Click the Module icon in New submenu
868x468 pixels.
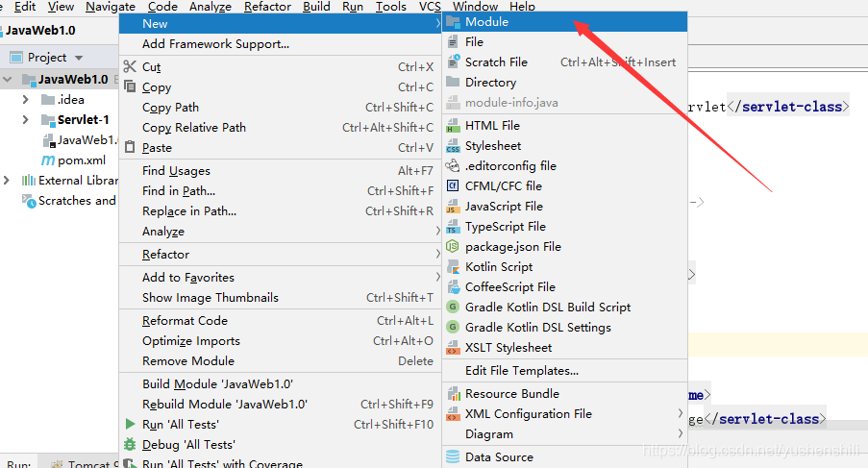(x=453, y=22)
